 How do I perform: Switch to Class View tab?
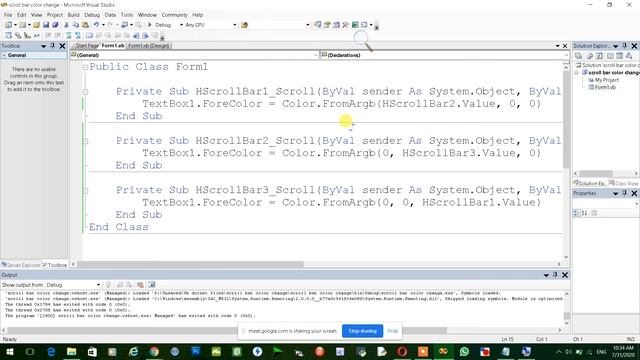624,184
